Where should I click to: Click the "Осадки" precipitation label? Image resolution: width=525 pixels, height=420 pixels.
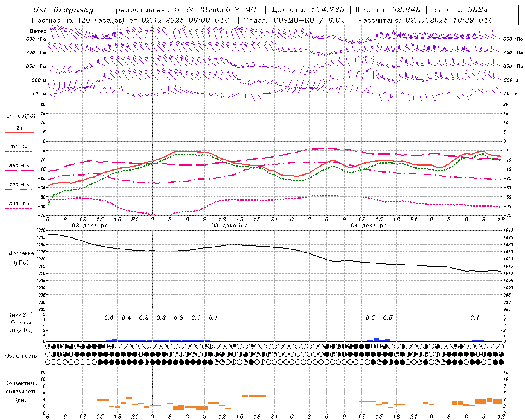(21, 322)
